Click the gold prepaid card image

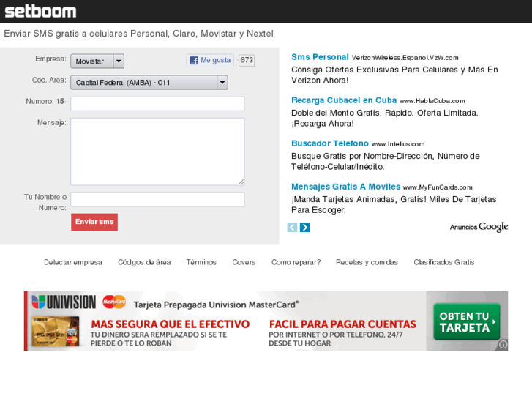(x=56, y=332)
